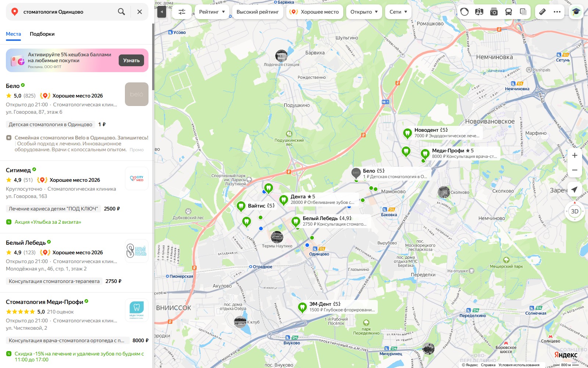Viewport: 588px width, 368px height.
Task: Open Условия использования footer link
Action: pyautogui.click(x=519, y=365)
